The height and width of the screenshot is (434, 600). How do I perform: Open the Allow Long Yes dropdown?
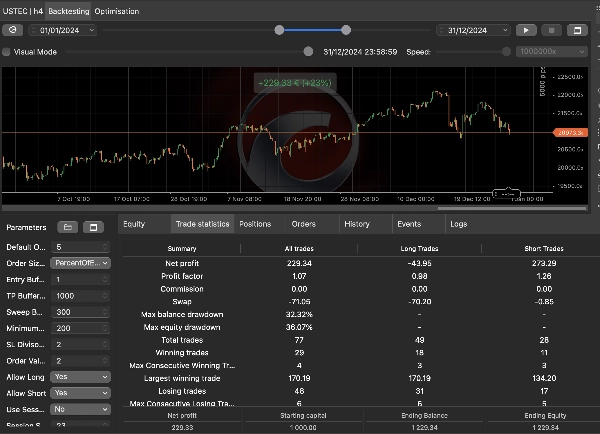tap(80, 377)
